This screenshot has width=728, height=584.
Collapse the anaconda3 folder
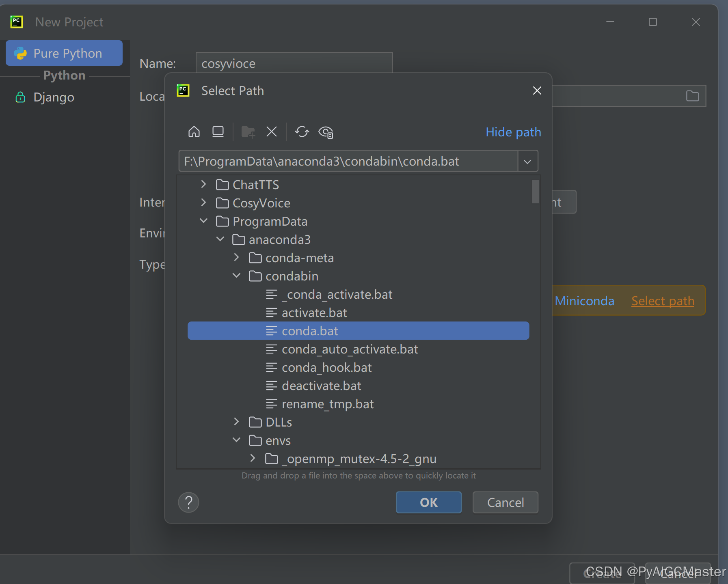tap(220, 239)
